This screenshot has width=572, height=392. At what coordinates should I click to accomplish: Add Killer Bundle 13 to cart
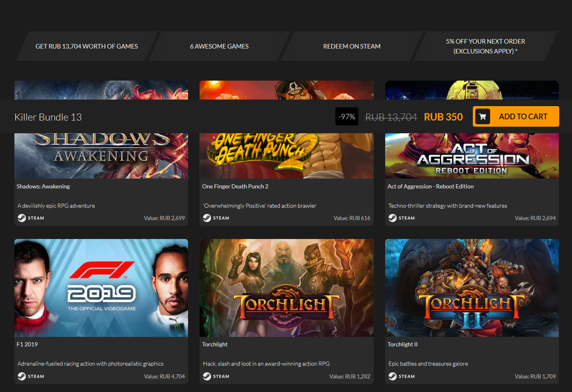click(516, 116)
